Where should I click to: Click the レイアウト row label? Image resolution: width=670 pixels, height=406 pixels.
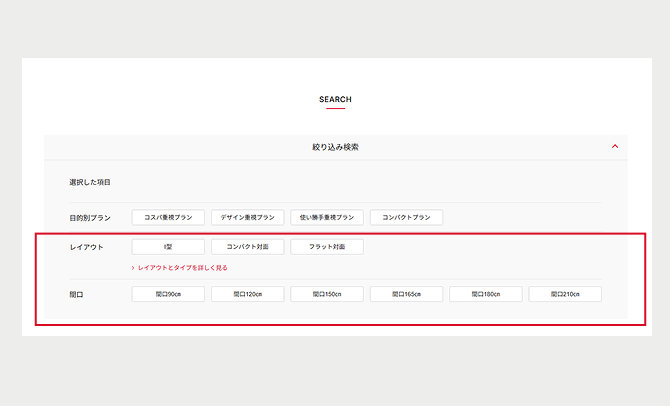point(86,247)
